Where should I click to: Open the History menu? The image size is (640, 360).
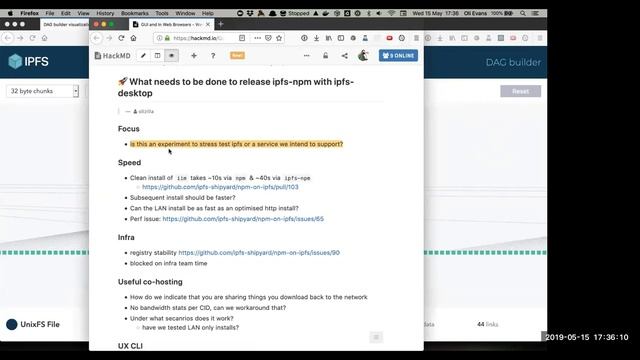tap(105, 13)
